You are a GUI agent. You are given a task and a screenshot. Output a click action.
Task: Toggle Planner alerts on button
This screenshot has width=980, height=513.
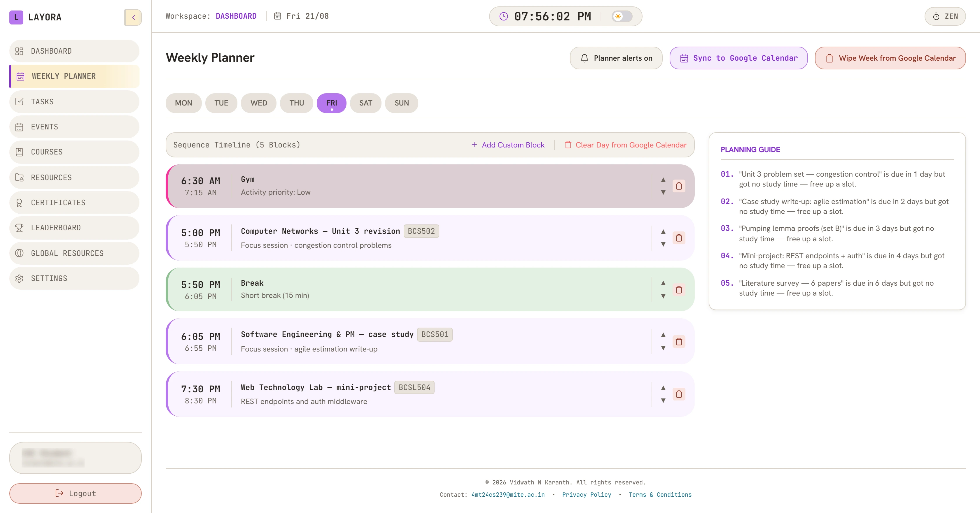click(616, 58)
